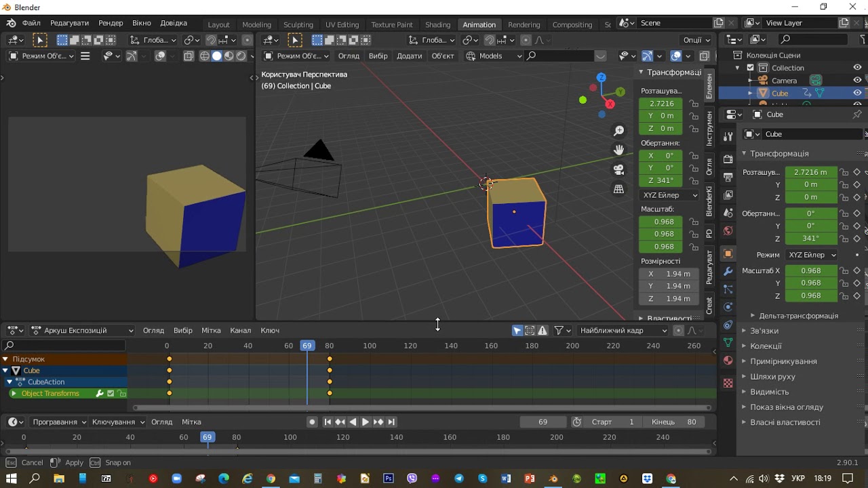Viewport: 868px width, 488px height.
Task: Open the Програвання playback dropdown
Action: (60, 422)
